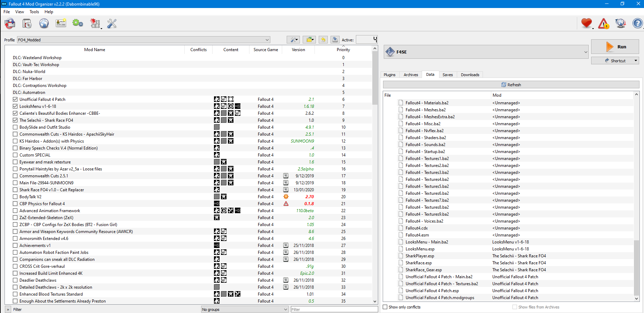Switch to the Plugins tab
644x313 pixels.
click(x=389, y=75)
